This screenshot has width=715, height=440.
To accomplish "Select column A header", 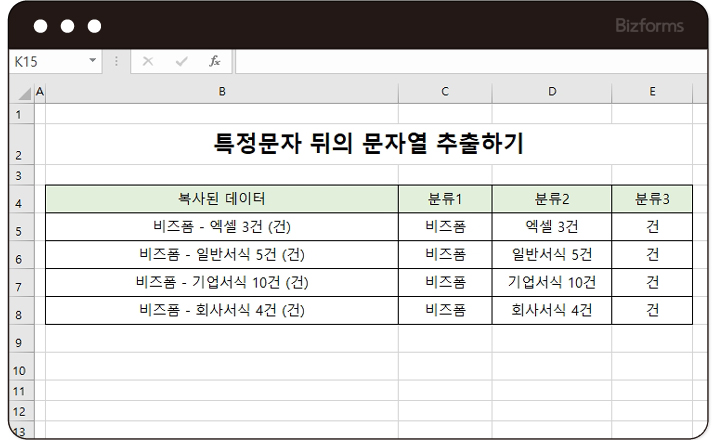I will click(40, 92).
